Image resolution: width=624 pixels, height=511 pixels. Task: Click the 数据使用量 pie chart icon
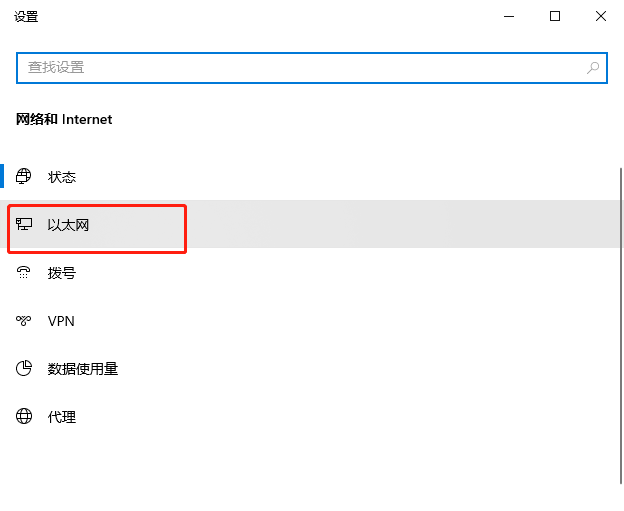pos(23,368)
